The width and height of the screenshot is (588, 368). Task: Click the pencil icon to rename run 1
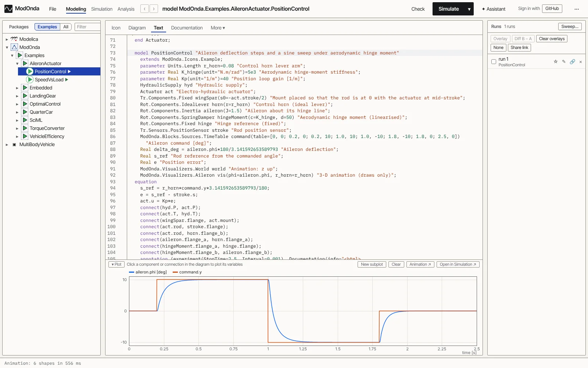point(564,61)
